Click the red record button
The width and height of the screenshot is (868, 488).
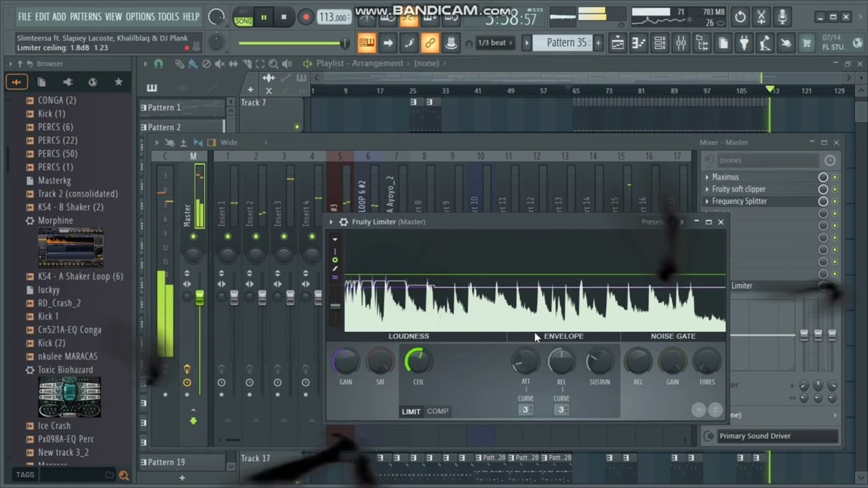pyautogui.click(x=306, y=18)
